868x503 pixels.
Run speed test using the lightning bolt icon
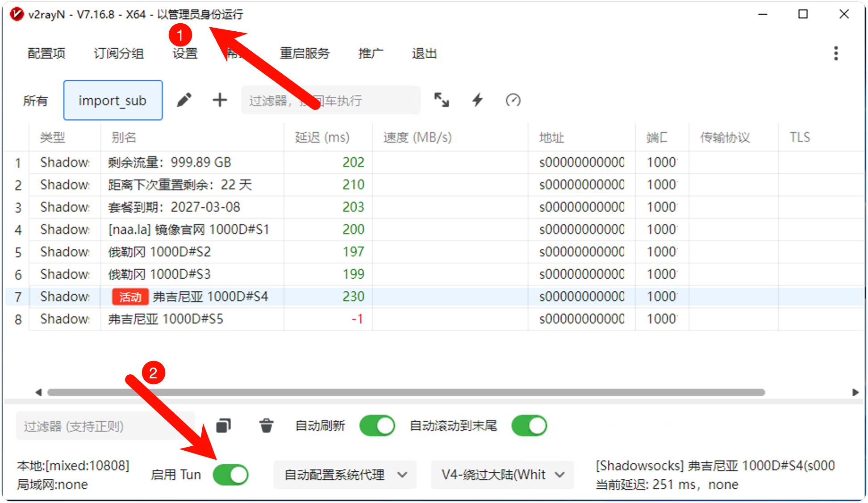pos(477,100)
